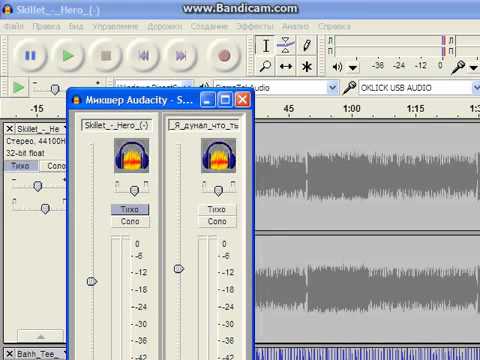Click second strip's gain fader knob in mixer
Image resolution: width=480 pixels, height=360 pixels.
pyautogui.click(x=179, y=269)
